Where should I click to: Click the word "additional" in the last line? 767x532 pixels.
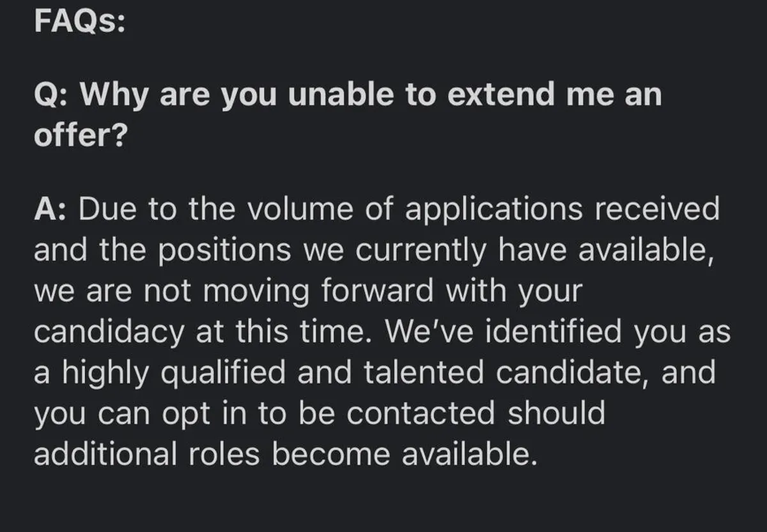100,455
